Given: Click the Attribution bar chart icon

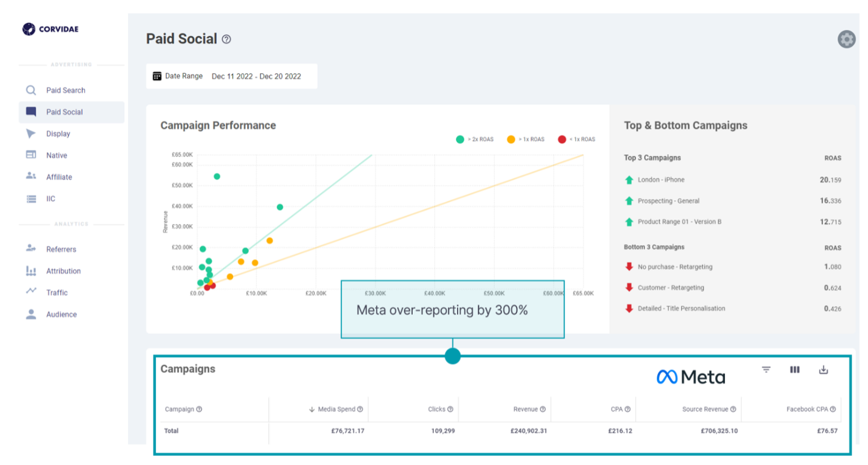Looking at the screenshot, I should pos(31,271).
